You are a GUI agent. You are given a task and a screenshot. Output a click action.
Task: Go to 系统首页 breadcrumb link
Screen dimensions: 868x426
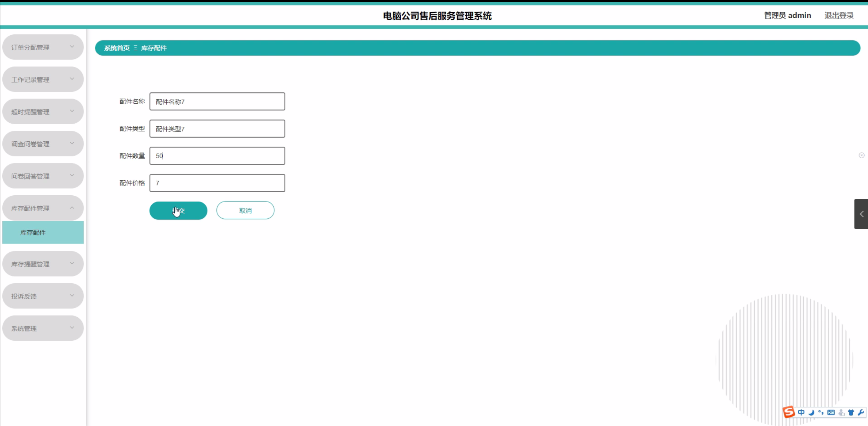(117, 48)
